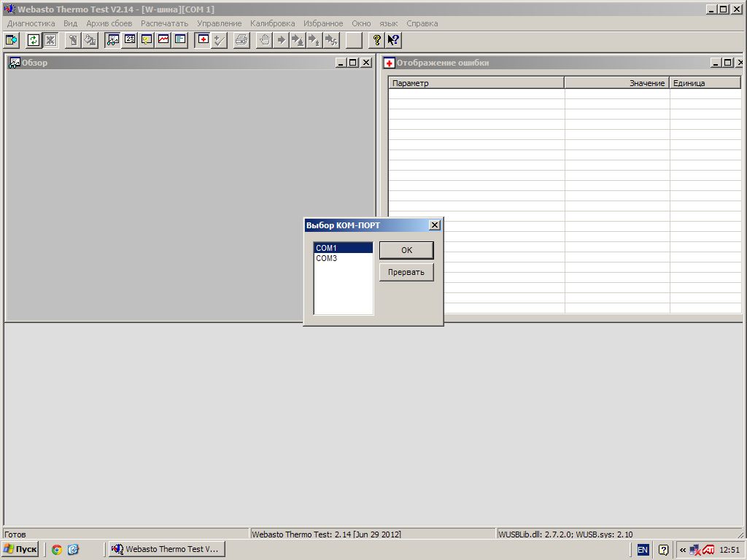Click the WUSBLib.dll version status text
Viewport: 747px width, 560px height.
coord(565,534)
